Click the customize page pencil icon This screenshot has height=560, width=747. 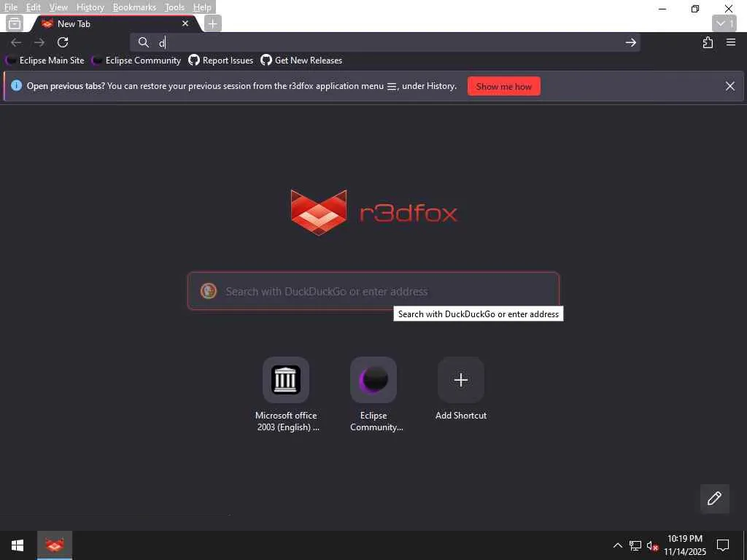click(x=715, y=499)
